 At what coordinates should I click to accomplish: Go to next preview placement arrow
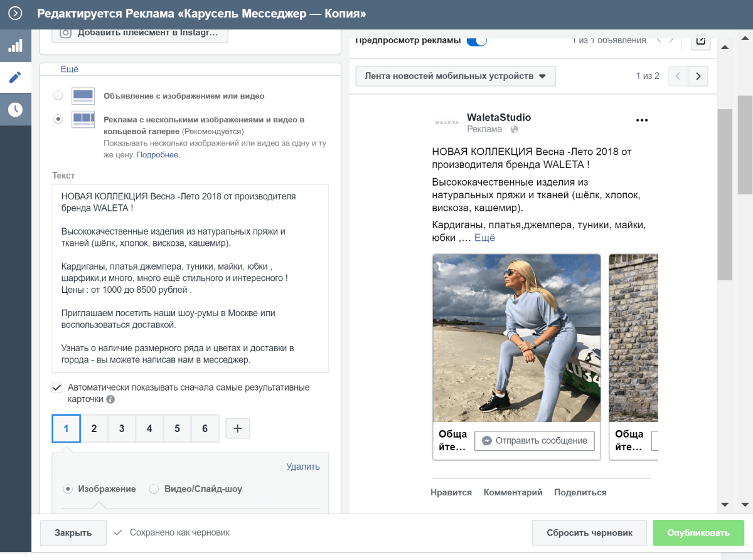pos(698,77)
